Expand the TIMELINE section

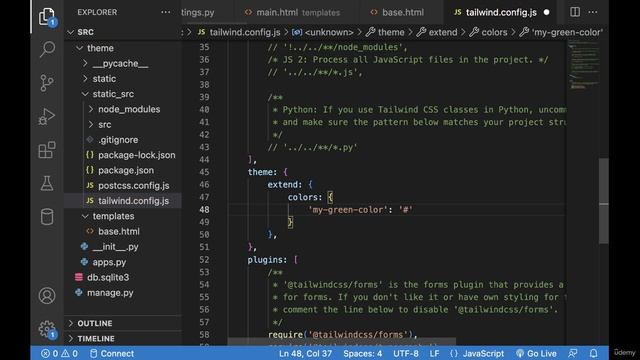122,339
